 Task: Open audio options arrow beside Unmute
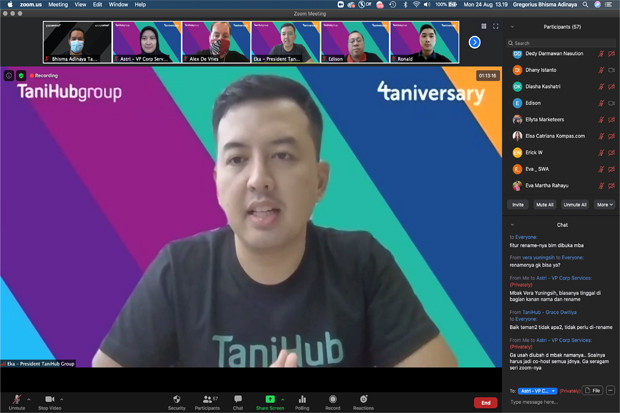(x=28, y=399)
